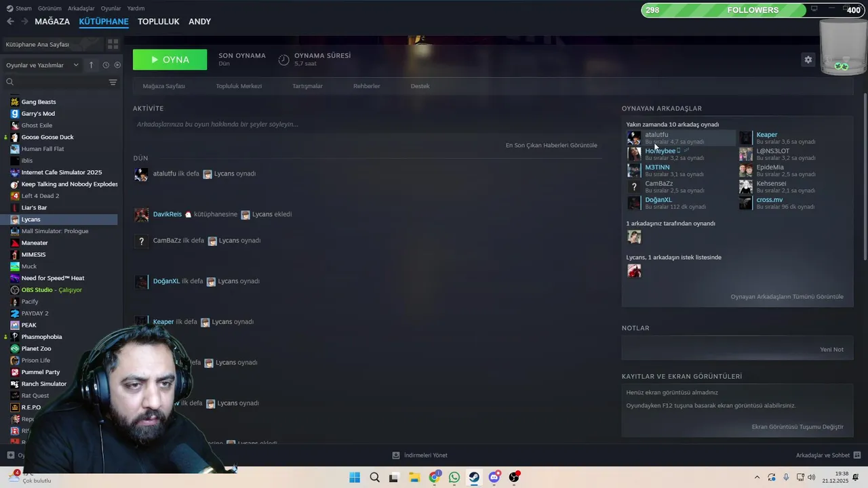Image resolution: width=868 pixels, height=488 pixels.
Task: Open friend atalutfu in friends list
Action: point(681,138)
